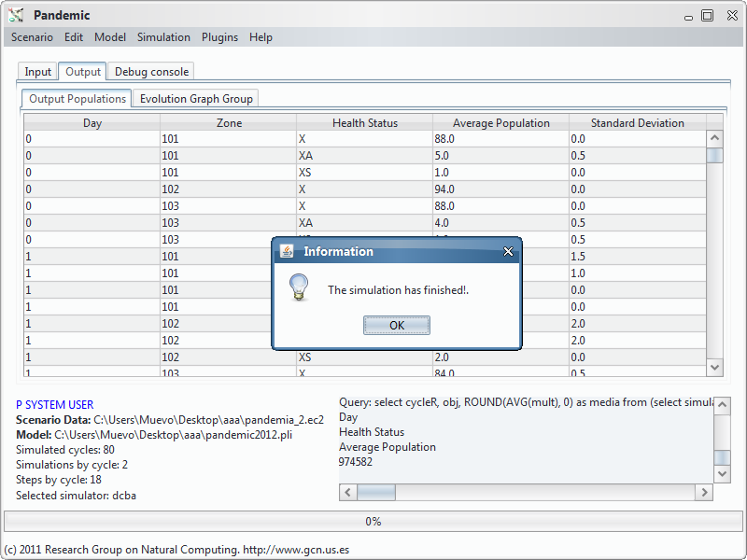Open the Help menu
The image size is (747, 560).
[x=261, y=37]
